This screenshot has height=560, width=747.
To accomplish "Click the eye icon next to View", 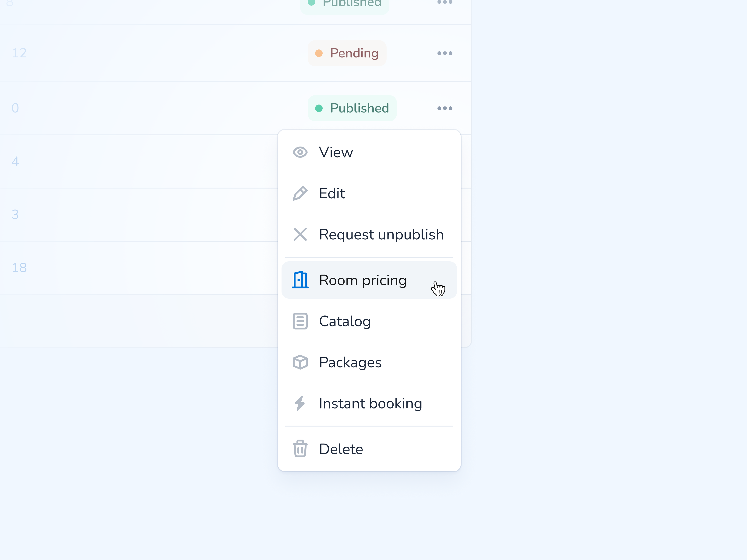I will (300, 152).
